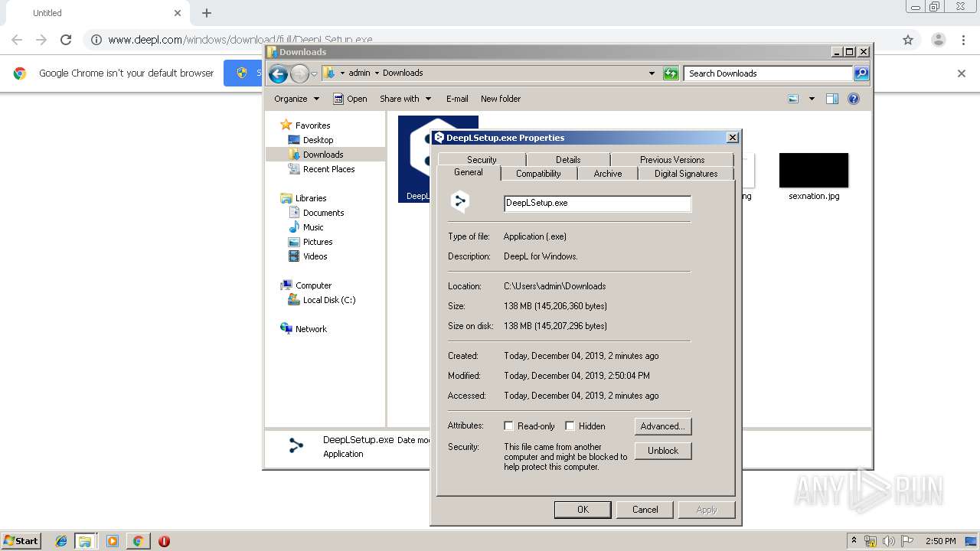
Task: Enable the Read-only checkbox
Action: click(x=508, y=426)
